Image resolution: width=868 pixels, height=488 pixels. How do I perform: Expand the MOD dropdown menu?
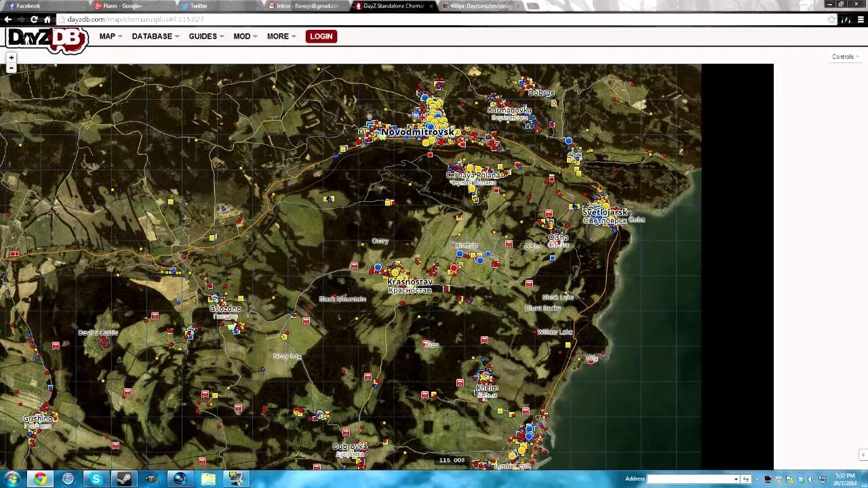tap(245, 36)
